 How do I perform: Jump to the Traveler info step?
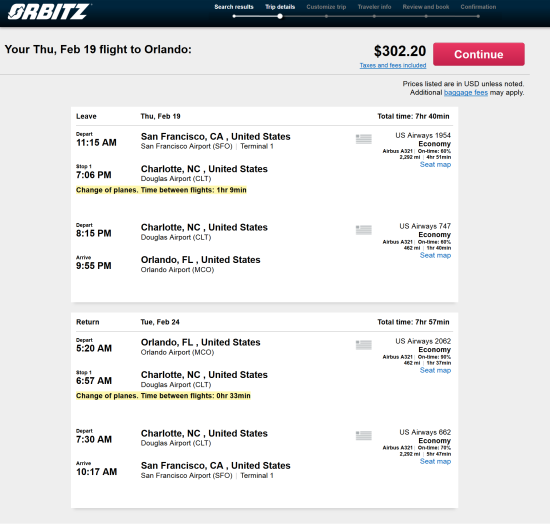(x=374, y=7)
